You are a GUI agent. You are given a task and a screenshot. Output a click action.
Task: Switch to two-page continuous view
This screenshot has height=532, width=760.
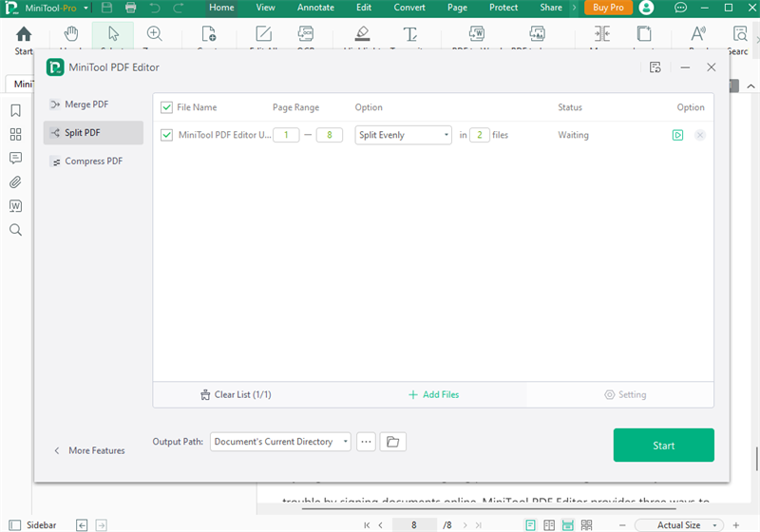pyautogui.click(x=586, y=525)
